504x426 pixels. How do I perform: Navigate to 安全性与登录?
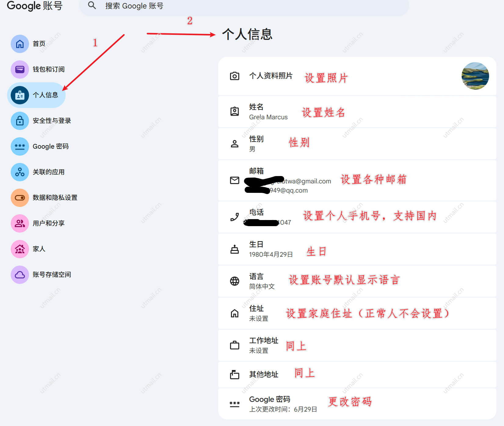click(x=52, y=121)
